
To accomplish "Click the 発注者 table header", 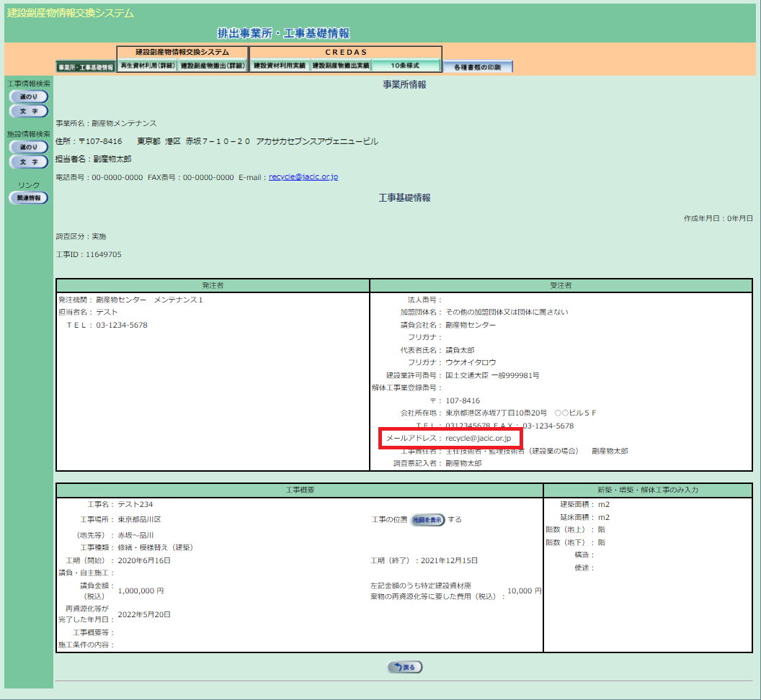I will [x=213, y=285].
